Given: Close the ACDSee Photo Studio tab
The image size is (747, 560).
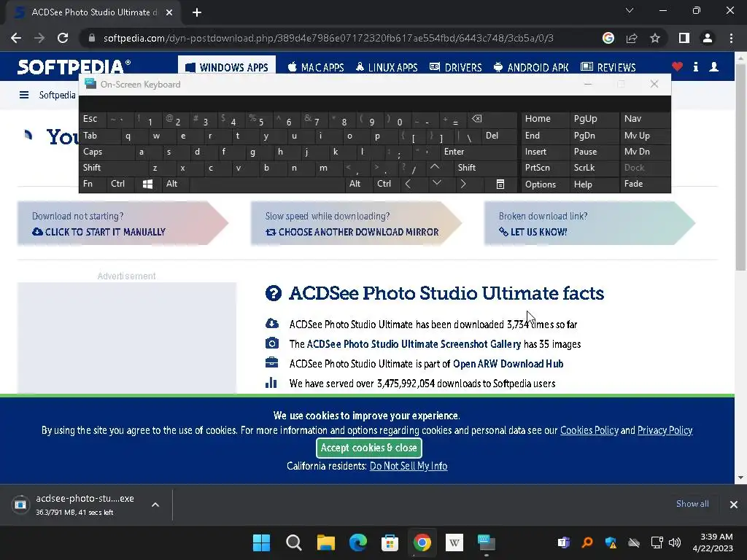Looking at the screenshot, I should pos(169,12).
